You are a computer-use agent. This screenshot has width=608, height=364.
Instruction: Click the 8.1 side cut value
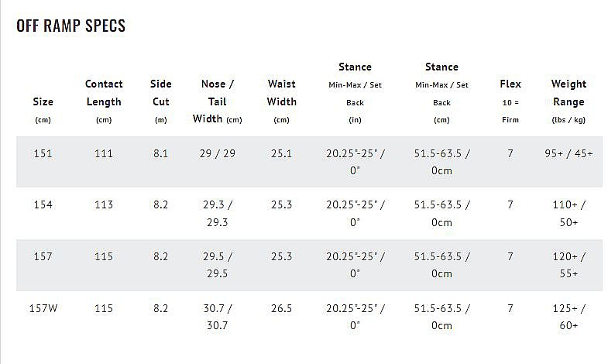160,153
